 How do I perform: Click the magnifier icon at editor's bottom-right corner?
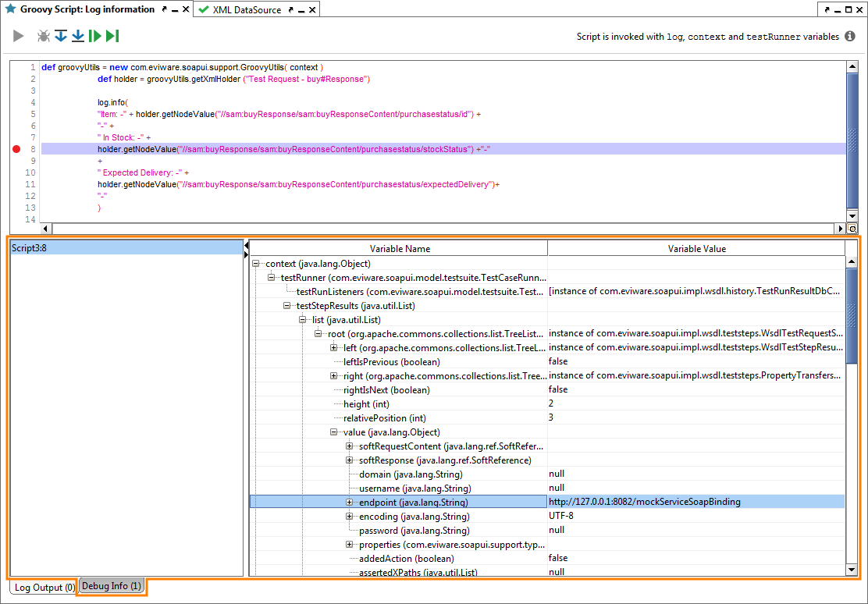[852, 229]
